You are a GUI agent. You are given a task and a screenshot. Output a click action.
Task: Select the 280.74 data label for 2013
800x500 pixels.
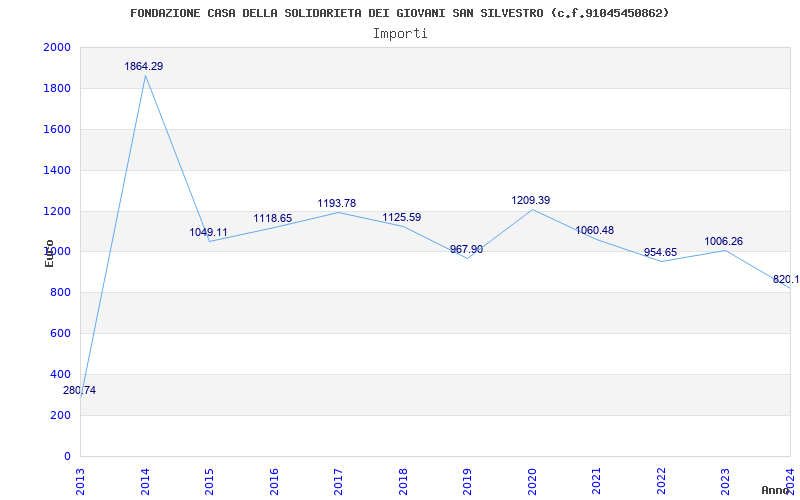(x=79, y=391)
